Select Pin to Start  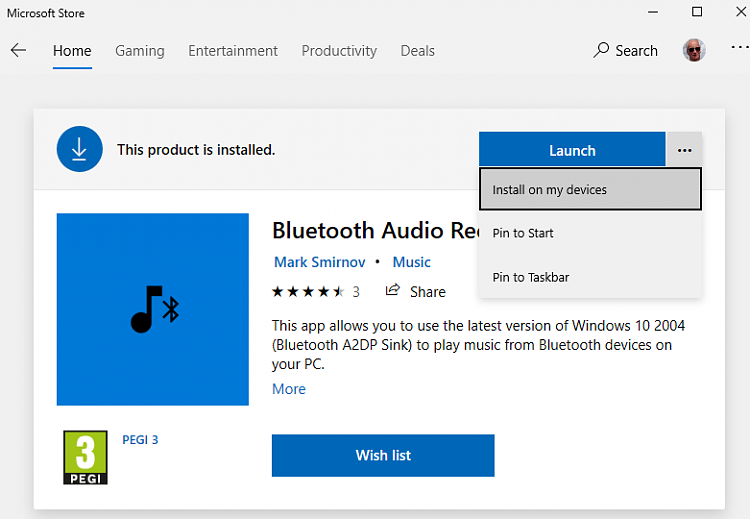(590, 233)
